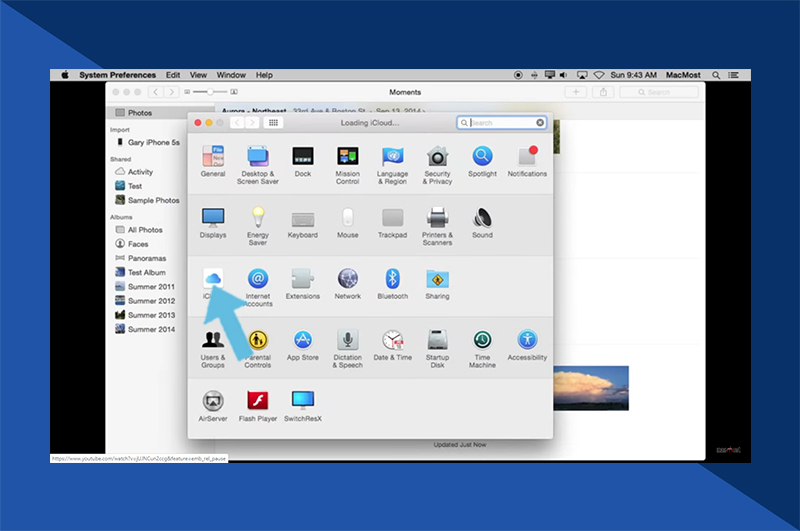Open Bluetooth preferences
This screenshot has width=800, height=531.
pyautogui.click(x=392, y=284)
